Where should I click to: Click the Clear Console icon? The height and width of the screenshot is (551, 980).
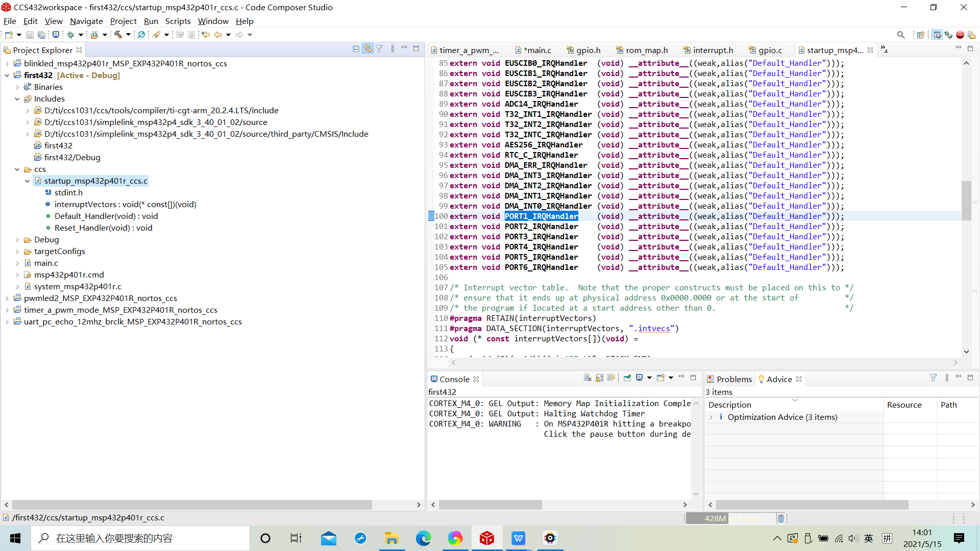coord(587,378)
